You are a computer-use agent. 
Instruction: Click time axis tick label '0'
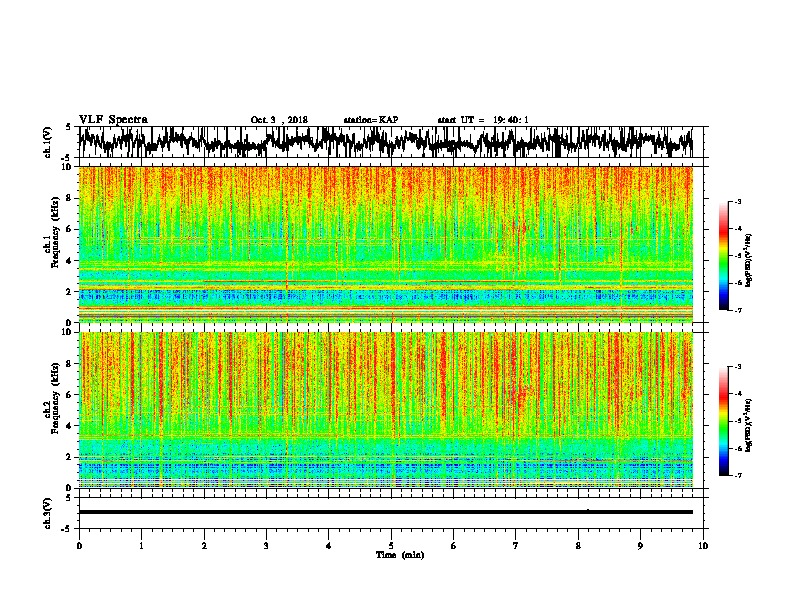pyautogui.click(x=79, y=546)
